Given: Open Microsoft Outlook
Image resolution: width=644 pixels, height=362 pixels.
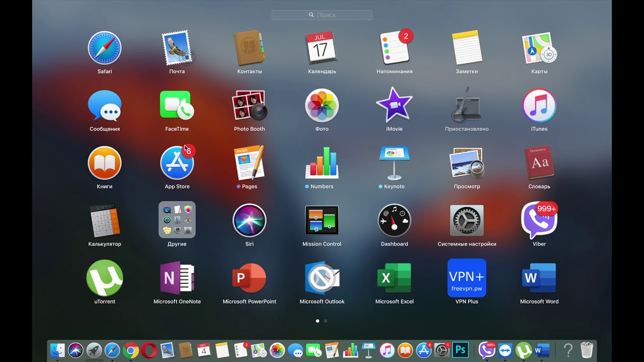Looking at the screenshot, I should 322,278.
